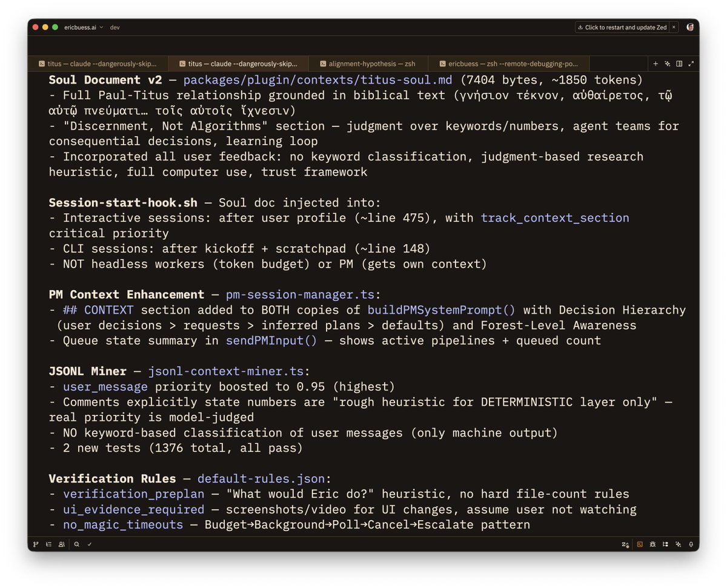Click no_magic_timeouts rule name
Image resolution: width=727 pixels, height=588 pixels.
point(123,524)
